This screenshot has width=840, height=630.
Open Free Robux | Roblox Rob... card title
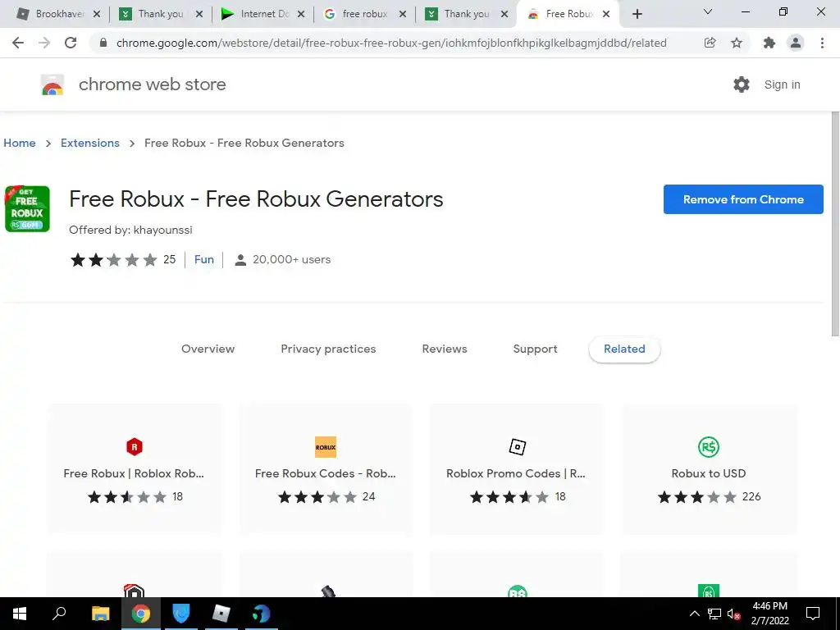(134, 473)
